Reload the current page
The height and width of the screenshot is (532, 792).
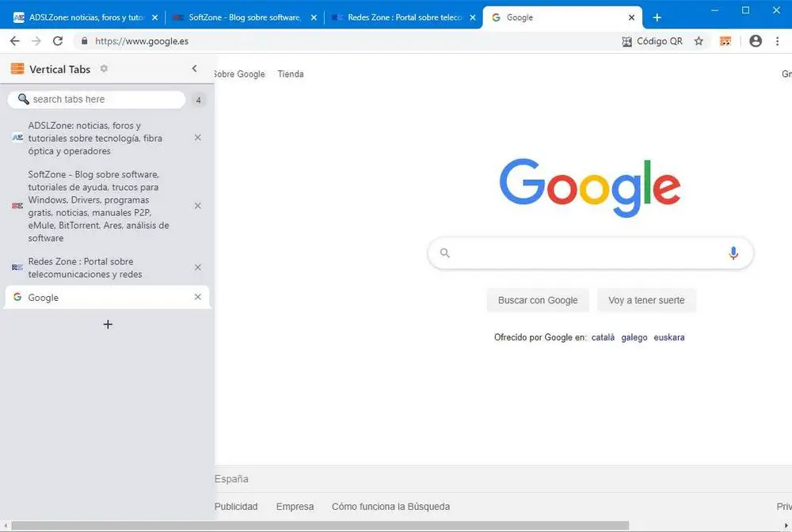(58, 41)
